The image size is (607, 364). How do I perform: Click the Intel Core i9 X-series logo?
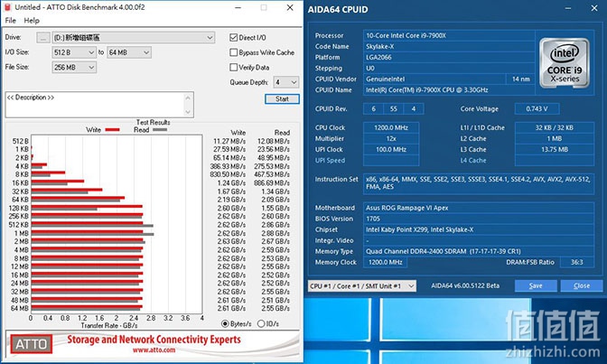point(565,63)
